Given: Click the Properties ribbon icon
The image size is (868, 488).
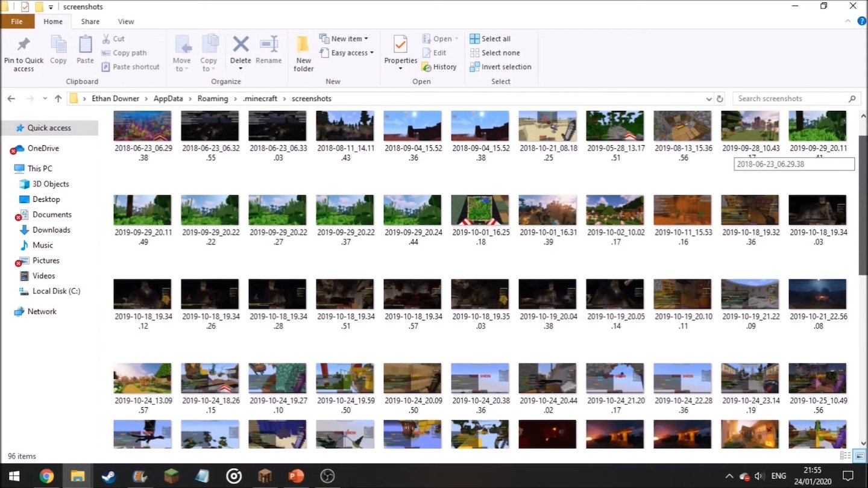Looking at the screenshot, I should [x=400, y=44].
